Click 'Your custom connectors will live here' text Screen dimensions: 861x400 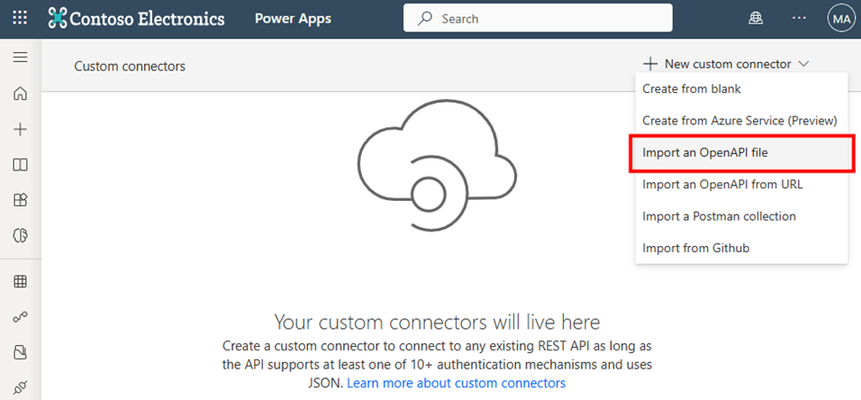(437, 321)
